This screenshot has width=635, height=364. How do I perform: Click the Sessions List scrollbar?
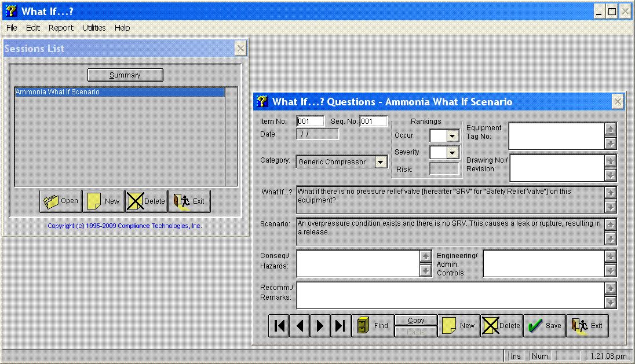(x=231, y=137)
